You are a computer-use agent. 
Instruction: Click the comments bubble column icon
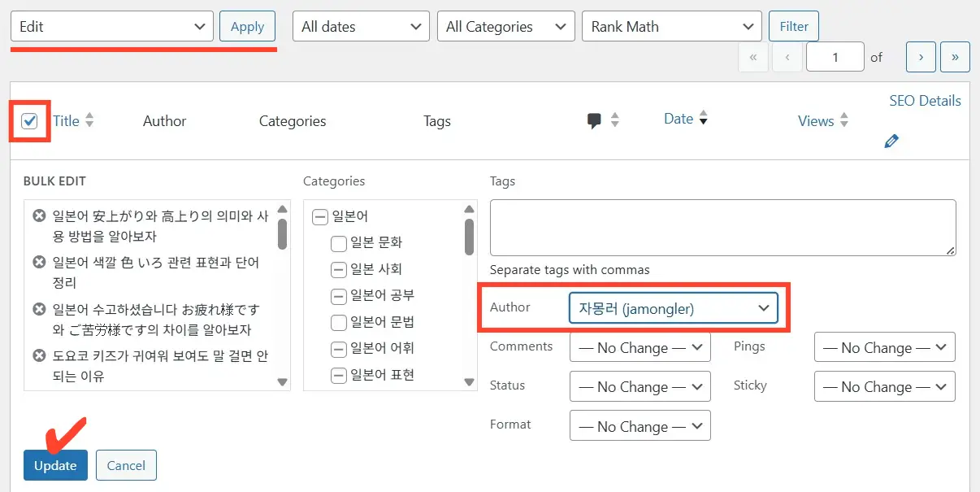pos(595,120)
